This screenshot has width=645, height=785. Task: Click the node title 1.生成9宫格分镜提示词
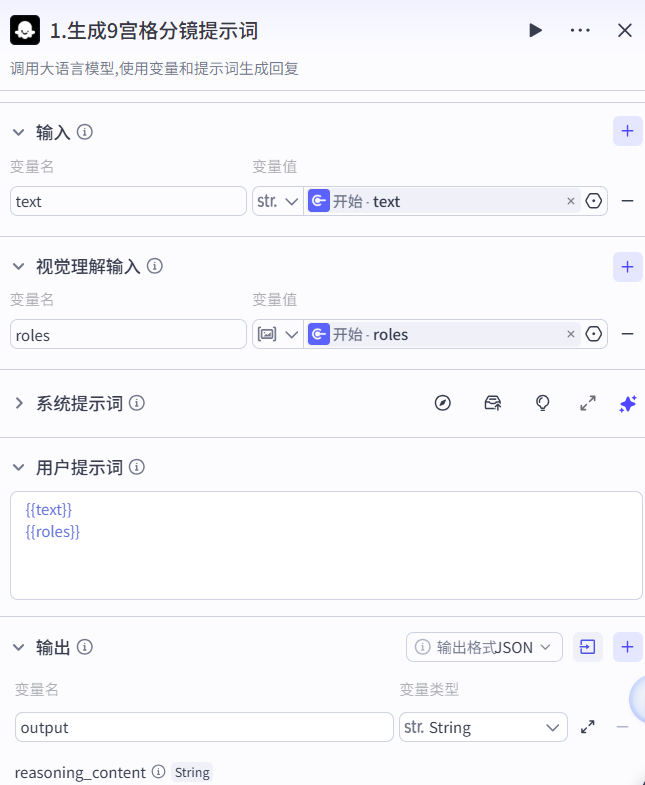154,31
